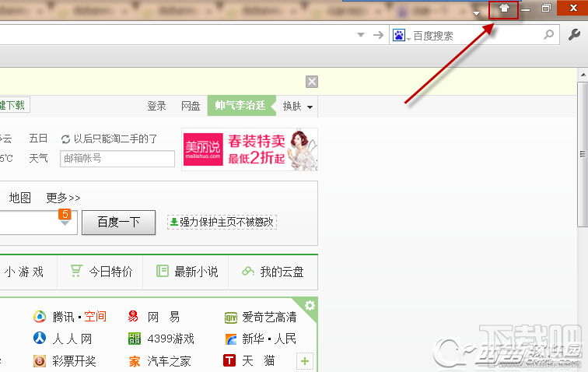Image resolution: width=588 pixels, height=372 pixels.
Task: Click the 登录 link
Action: (156, 106)
